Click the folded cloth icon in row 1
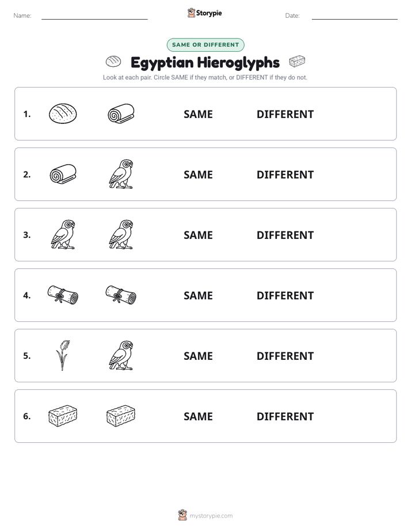 (121, 113)
